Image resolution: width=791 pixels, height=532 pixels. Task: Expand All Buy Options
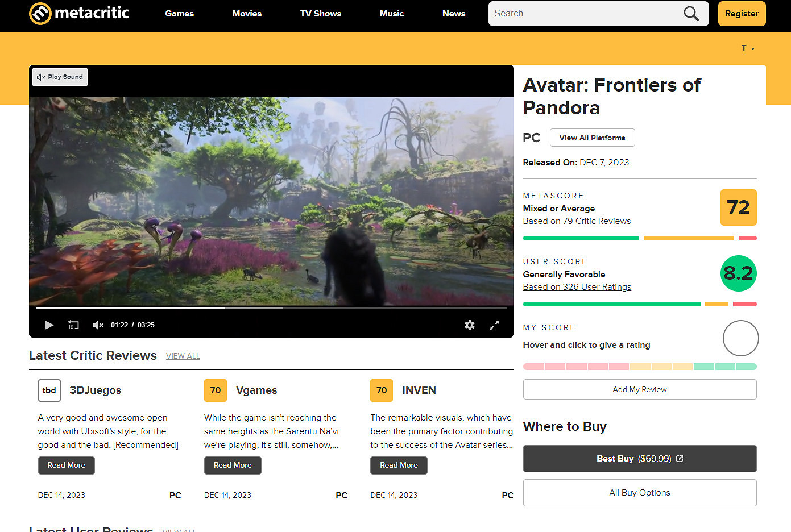(640, 493)
